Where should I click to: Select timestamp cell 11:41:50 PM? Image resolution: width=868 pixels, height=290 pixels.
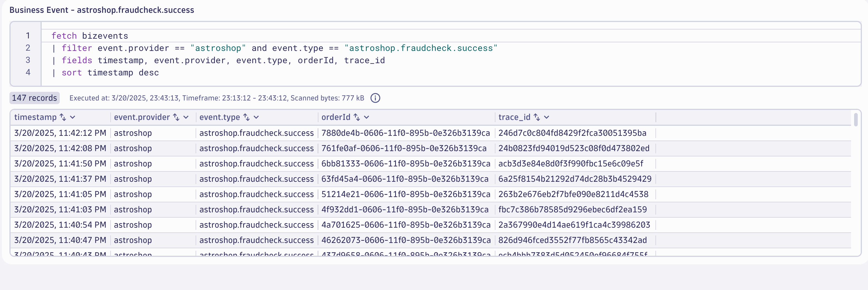tap(60, 163)
